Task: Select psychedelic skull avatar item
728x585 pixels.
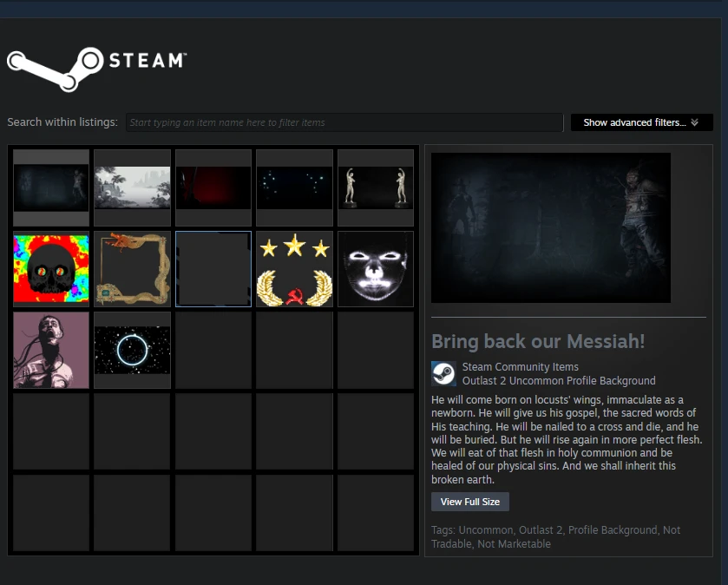Action: 51,269
